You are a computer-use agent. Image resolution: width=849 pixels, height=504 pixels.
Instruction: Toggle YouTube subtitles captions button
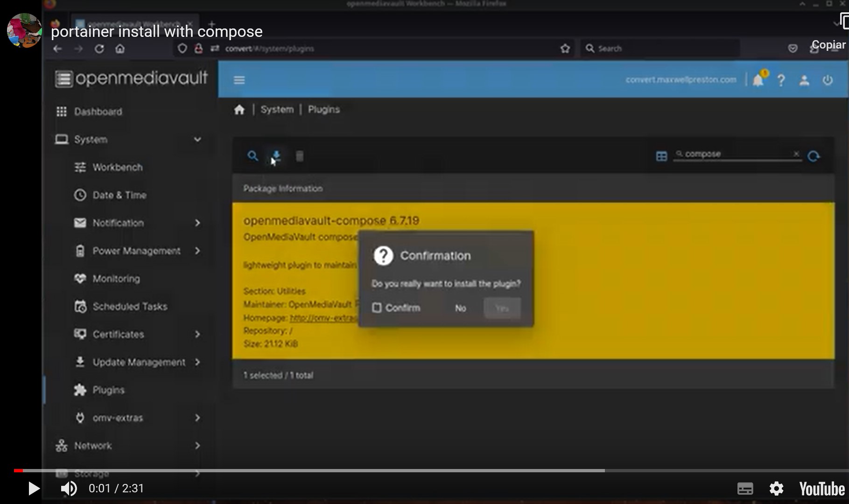[745, 489]
